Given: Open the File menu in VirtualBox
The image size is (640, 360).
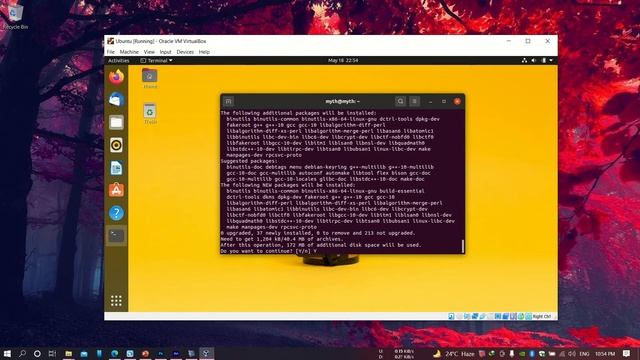Looking at the screenshot, I should 111,52.
